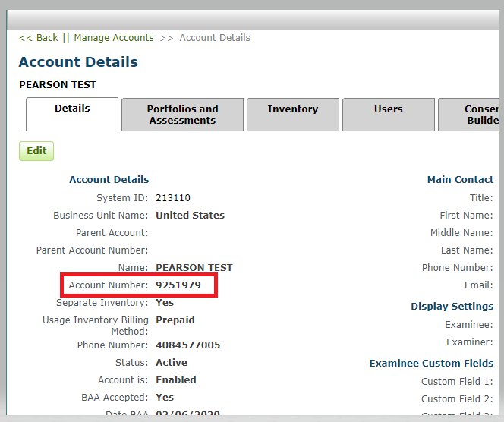Open the Manage Accounts breadcrumb link
The image size is (504, 422).
(x=114, y=38)
